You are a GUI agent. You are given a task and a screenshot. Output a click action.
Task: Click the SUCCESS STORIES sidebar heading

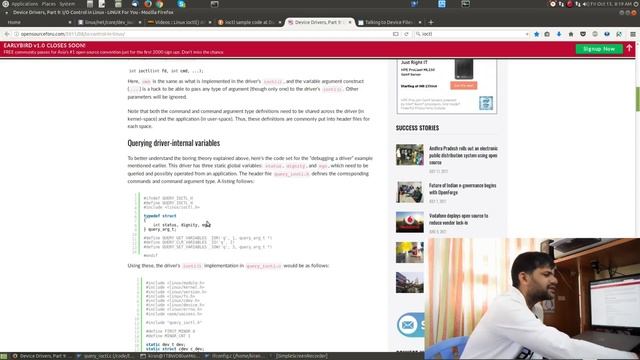tap(417, 128)
